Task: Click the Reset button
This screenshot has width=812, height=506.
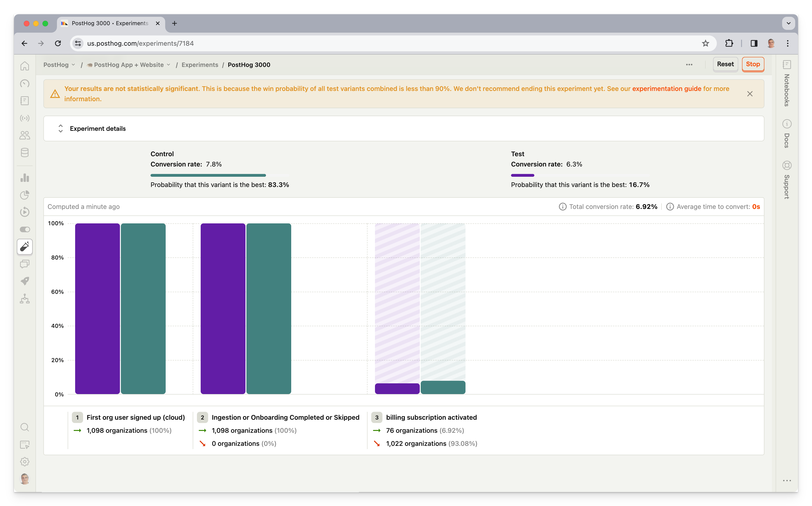Action: [x=725, y=64]
